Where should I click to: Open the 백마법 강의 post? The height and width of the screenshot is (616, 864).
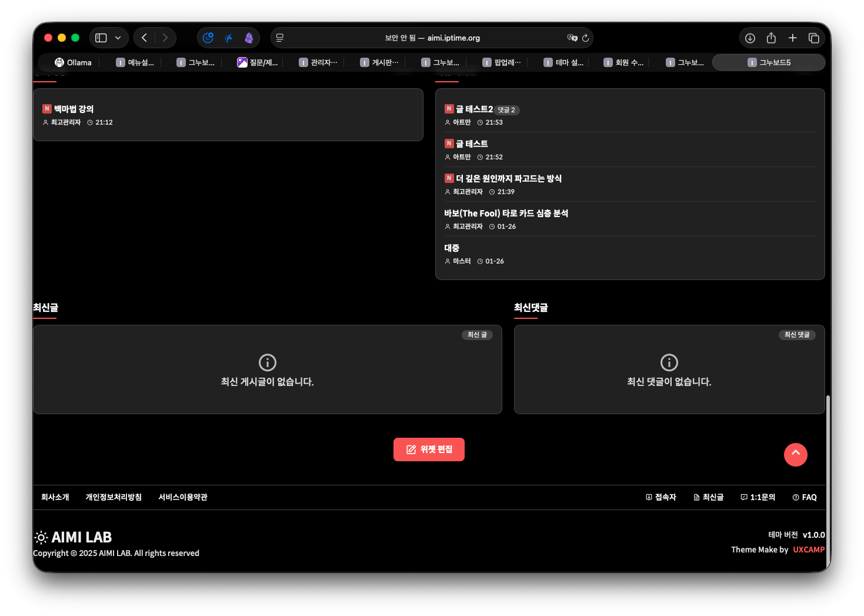(74, 109)
